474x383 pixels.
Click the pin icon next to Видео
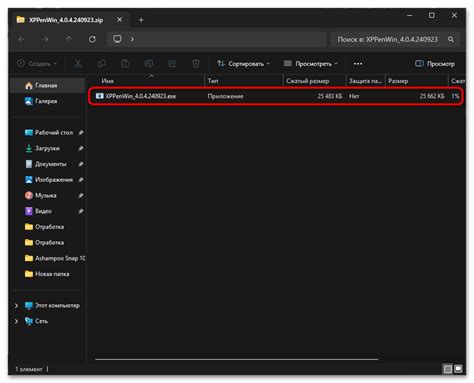tap(81, 211)
